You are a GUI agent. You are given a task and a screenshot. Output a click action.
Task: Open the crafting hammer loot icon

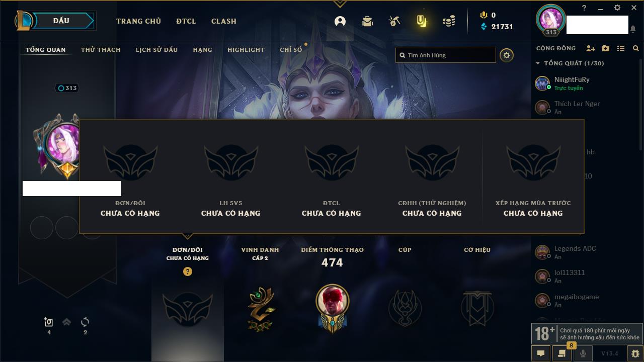(394, 21)
